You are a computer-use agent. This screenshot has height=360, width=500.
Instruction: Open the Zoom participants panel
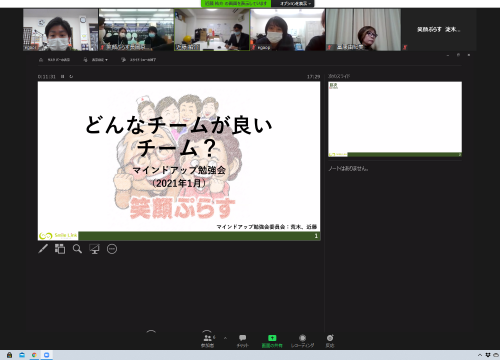(208, 341)
